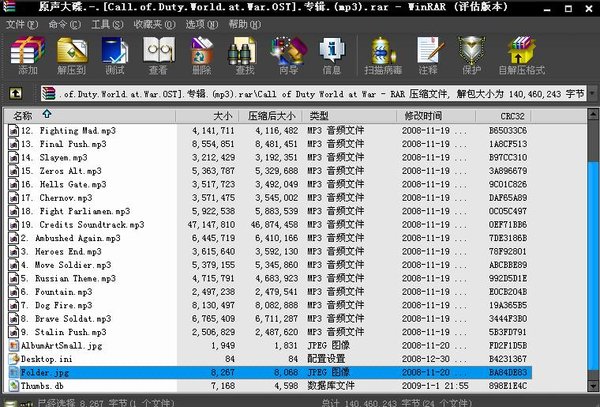Image resolution: width=600 pixels, height=407 pixels.
Task: Open the 选项 (Options) menu
Action: [x=202, y=25]
